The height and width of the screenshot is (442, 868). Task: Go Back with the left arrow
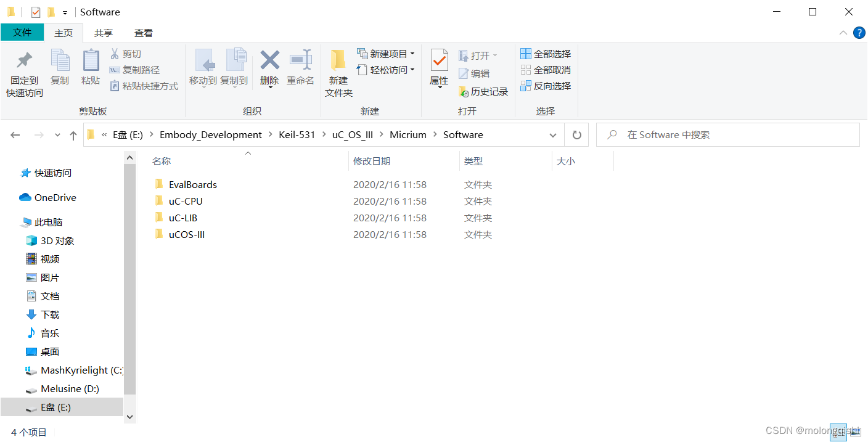tap(15, 135)
